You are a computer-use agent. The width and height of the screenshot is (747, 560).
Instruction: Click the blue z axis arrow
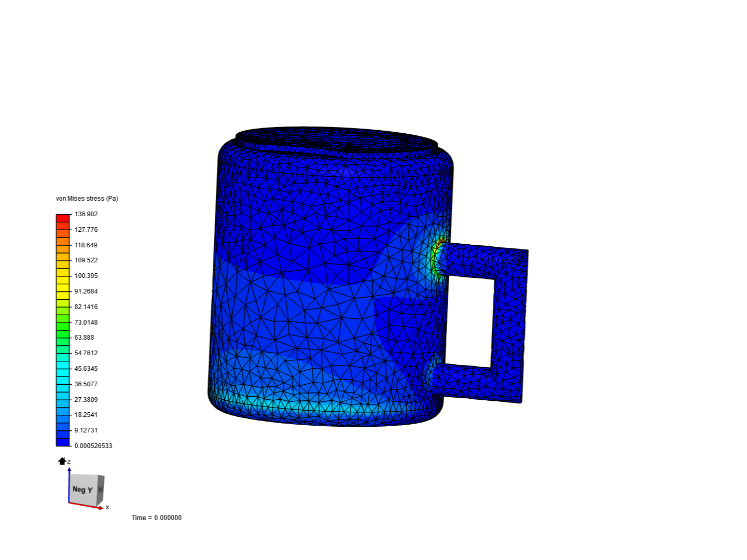coord(69,485)
